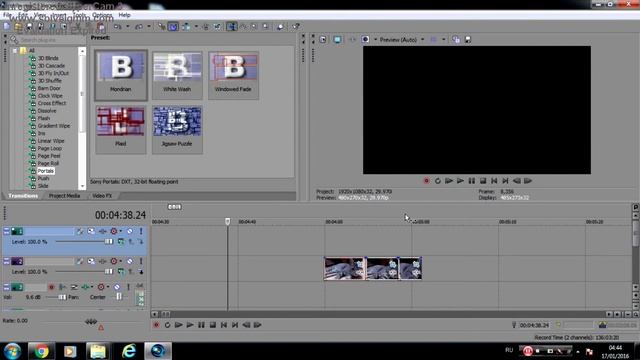Toggle Auto Ripple in the toolbar
Viewport: 640px width, 360px height.
186,27
